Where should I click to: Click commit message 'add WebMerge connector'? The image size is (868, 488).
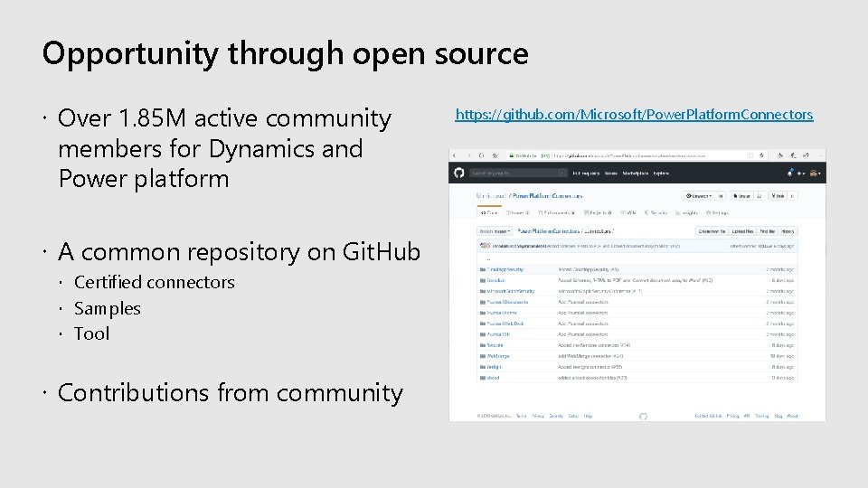590,356
